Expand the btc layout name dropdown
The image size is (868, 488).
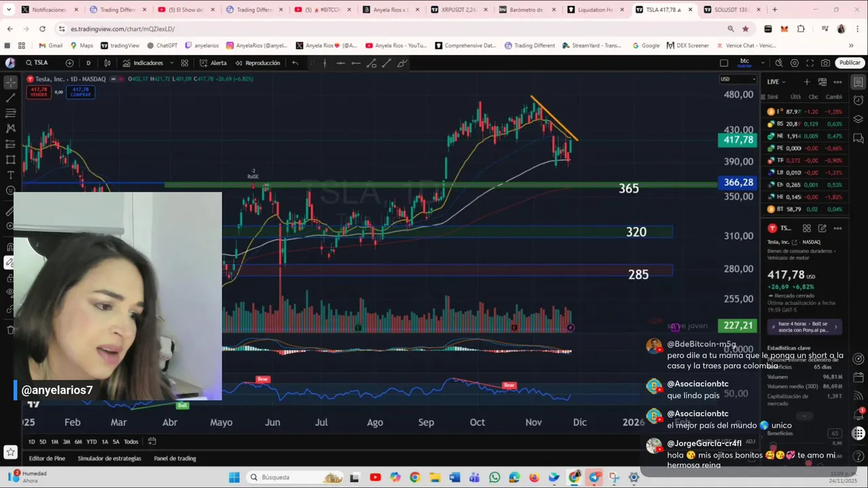point(762,63)
